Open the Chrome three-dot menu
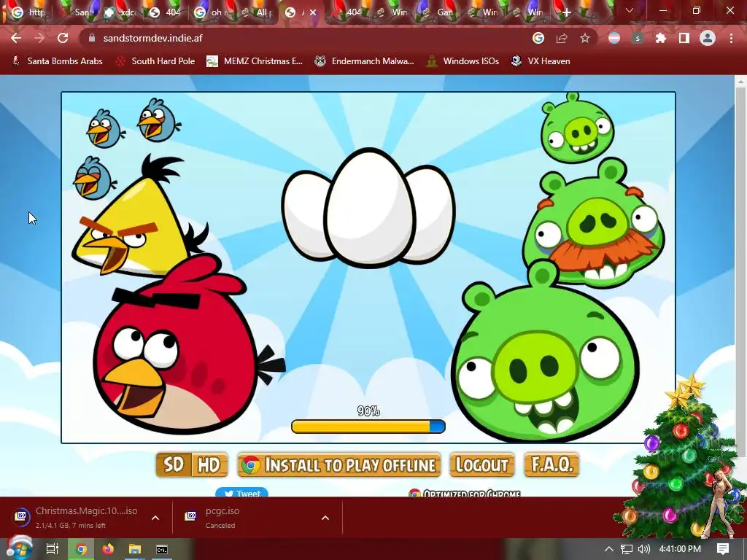This screenshot has height=560, width=747. 731,38
